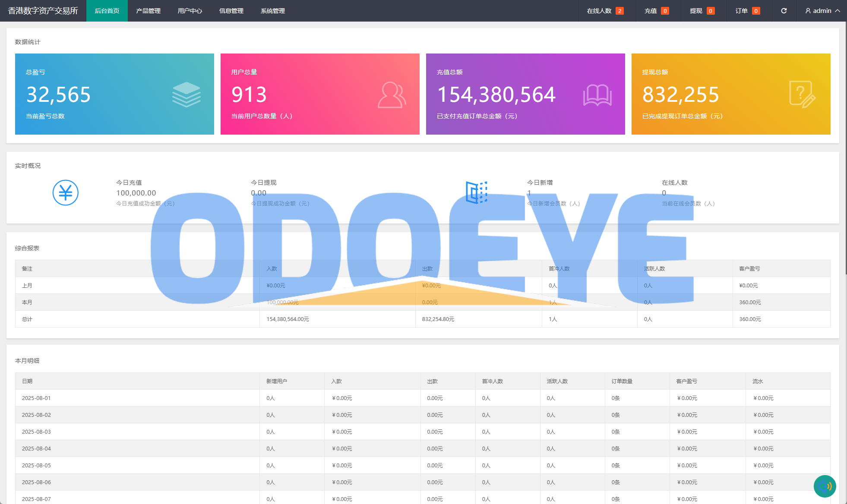Click the yen circle icon in 实时概况
Screen dimensions: 847x504
pyautogui.click(x=66, y=192)
